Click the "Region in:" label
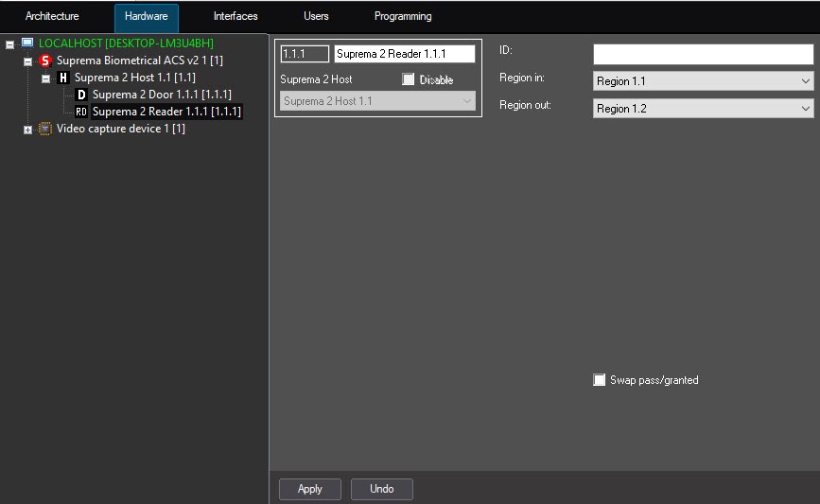The image size is (820, 504). pos(521,78)
